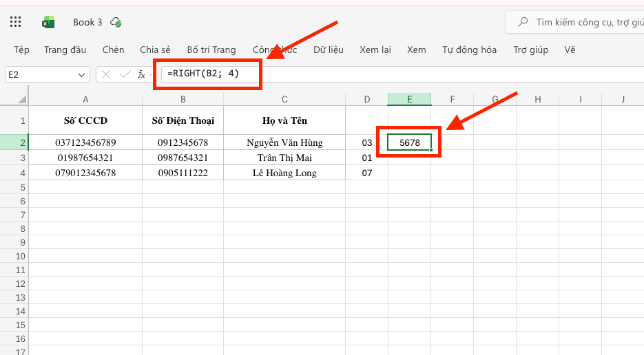
Task: Select row 4 header
Action: [x=14, y=173]
